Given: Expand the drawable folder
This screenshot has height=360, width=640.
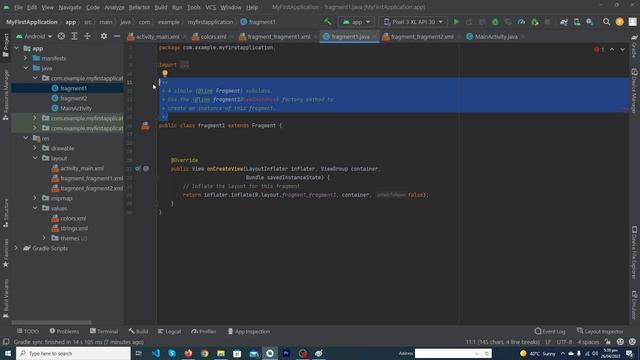Looking at the screenshot, I should point(35,148).
